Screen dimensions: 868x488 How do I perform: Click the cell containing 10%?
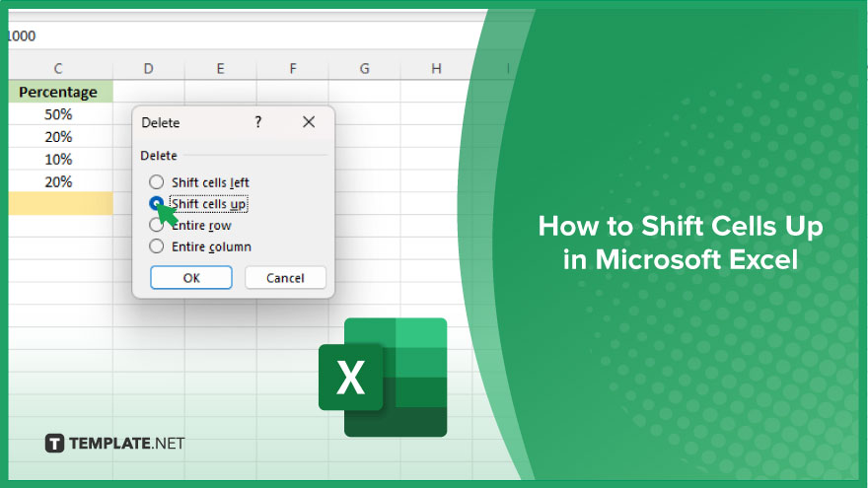(x=58, y=160)
